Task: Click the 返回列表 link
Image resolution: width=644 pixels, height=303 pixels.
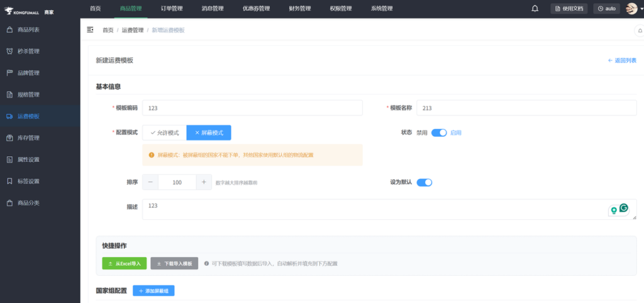Action: point(622,60)
